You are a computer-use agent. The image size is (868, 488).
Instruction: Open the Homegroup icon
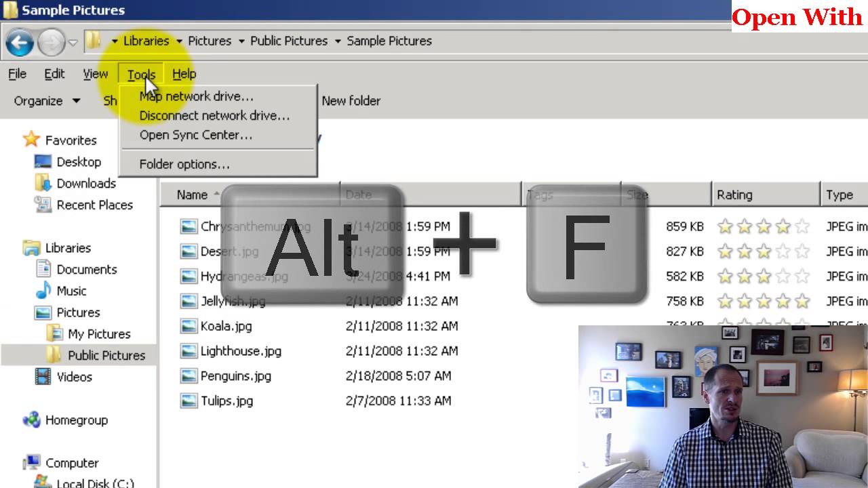[31, 420]
